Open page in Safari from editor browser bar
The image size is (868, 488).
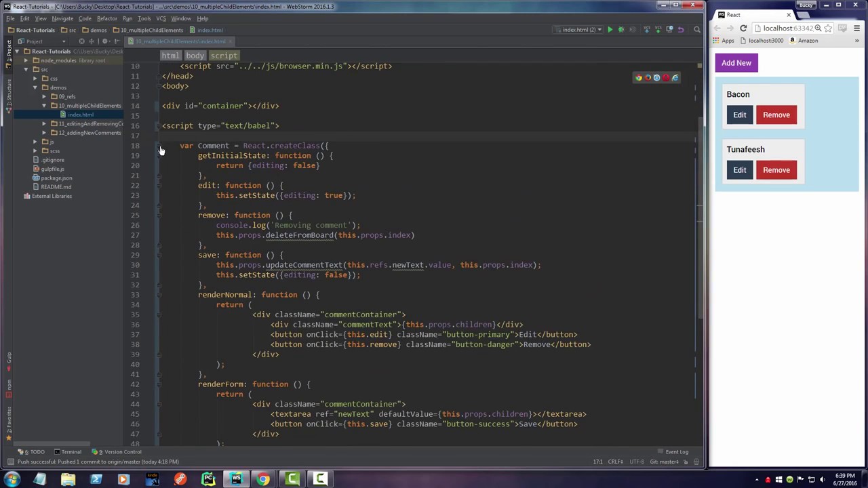click(656, 78)
